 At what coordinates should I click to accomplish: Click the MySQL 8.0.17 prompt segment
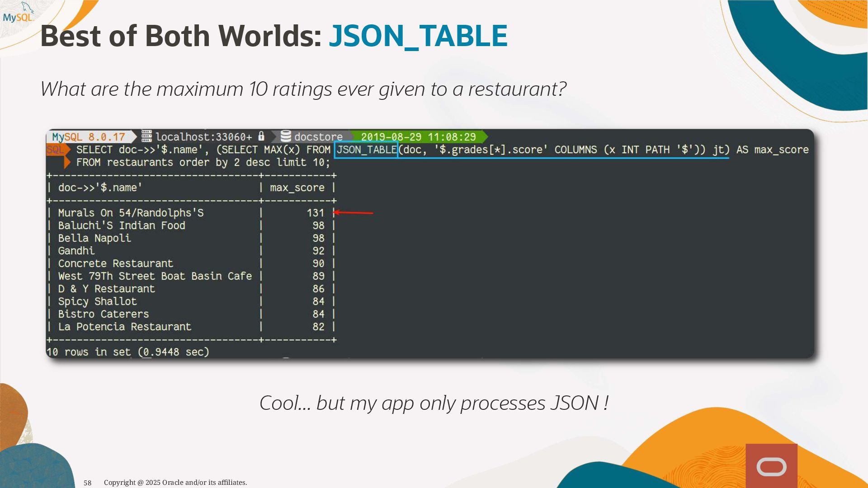89,136
